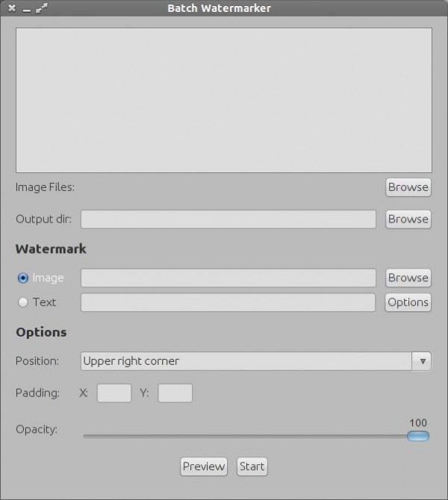Browse for the watermark image

(408, 278)
